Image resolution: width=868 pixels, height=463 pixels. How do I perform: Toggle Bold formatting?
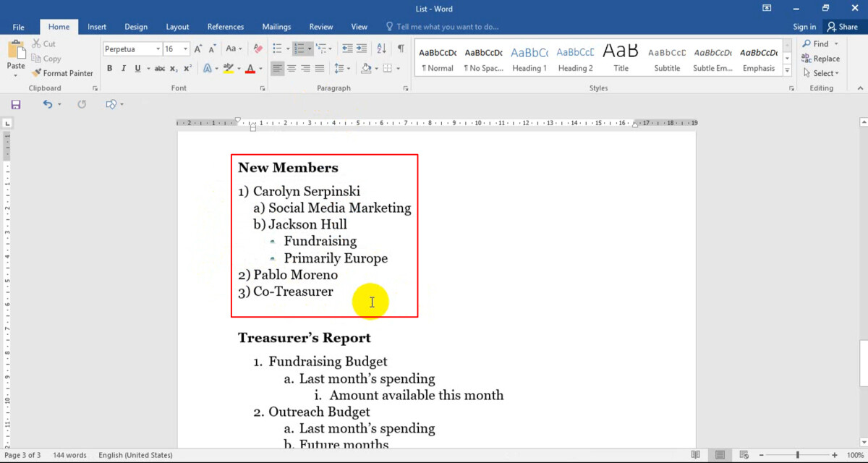coord(110,69)
